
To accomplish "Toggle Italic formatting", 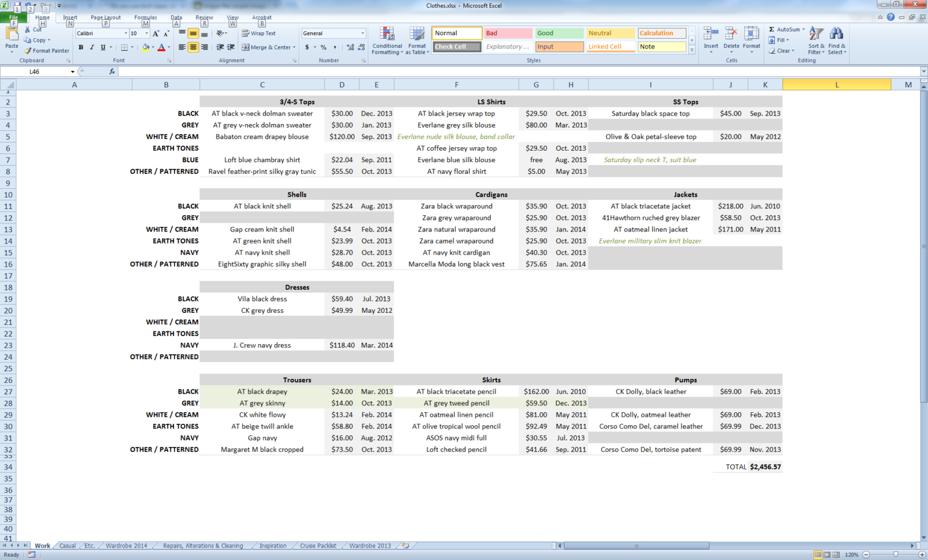I will (92, 47).
